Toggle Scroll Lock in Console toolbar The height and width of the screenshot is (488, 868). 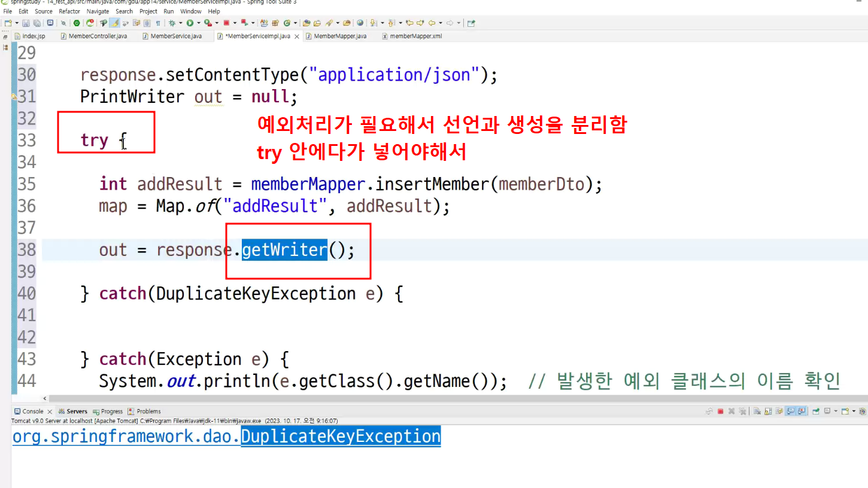click(768, 411)
